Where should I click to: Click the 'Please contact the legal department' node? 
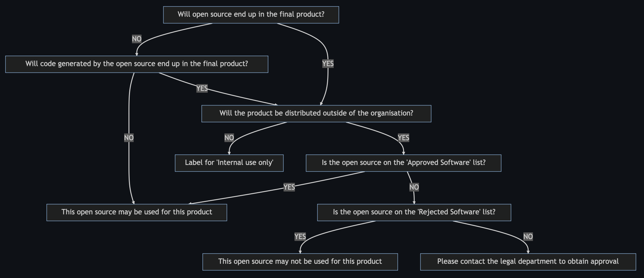(x=528, y=262)
